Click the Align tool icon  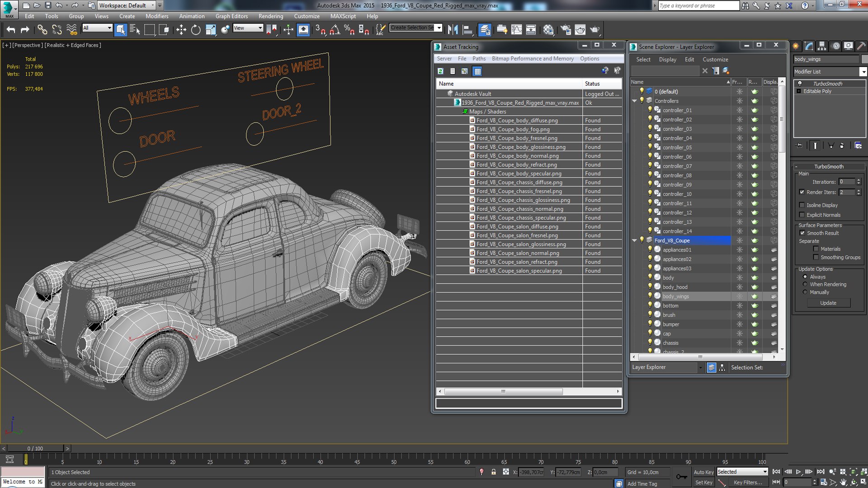tap(467, 30)
